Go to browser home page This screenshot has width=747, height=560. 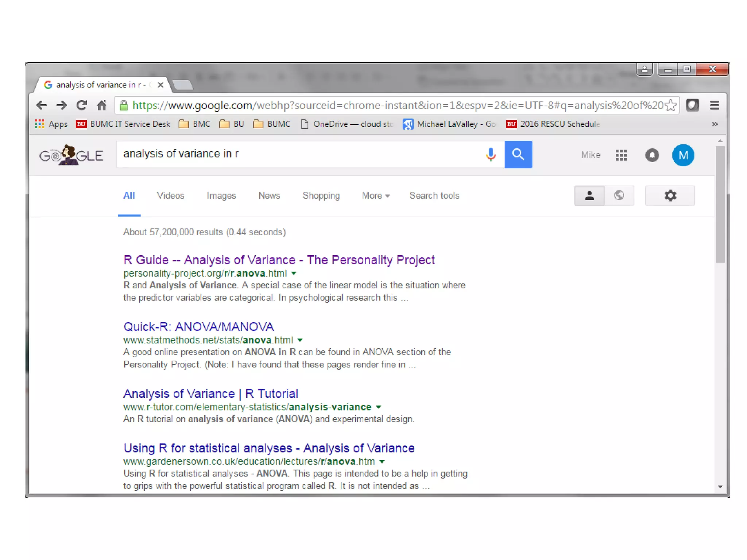click(x=101, y=105)
